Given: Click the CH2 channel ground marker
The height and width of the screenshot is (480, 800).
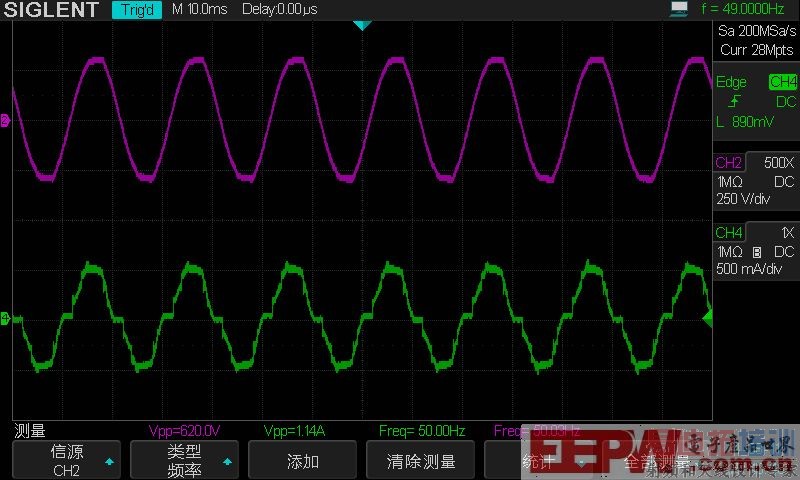Looking at the screenshot, I should pyautogui.click(x=5, y=120).
